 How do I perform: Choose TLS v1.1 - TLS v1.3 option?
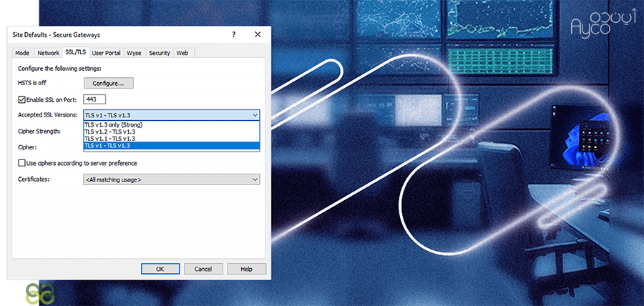tap(172, 139)
